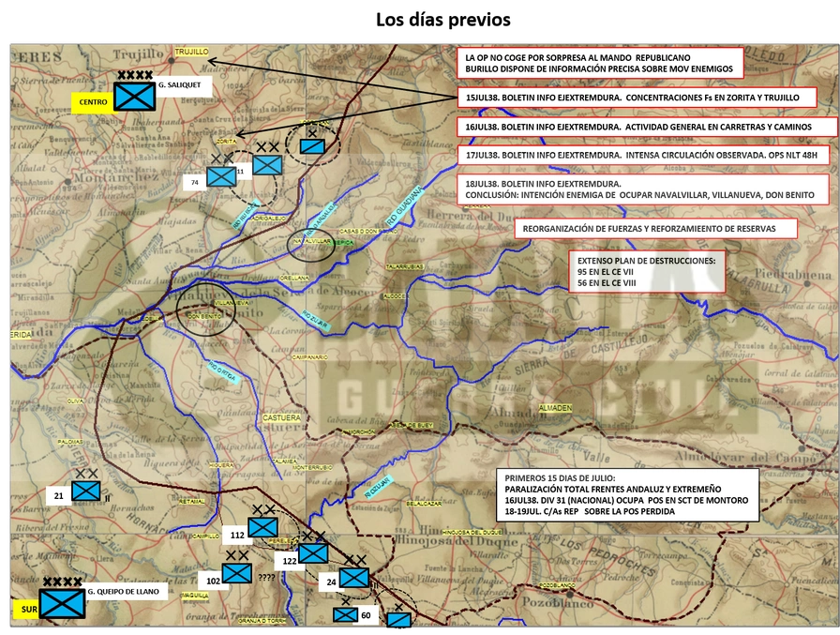Click the '????' text near division 102
The image size is (840, 635).
[x=266, y=578]
